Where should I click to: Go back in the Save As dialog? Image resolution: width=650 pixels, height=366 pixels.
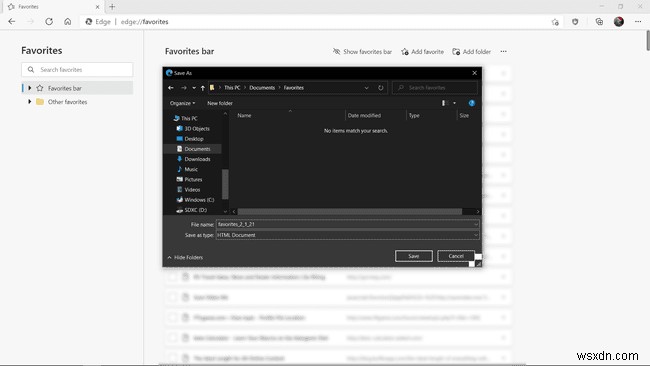pos(171,87)
